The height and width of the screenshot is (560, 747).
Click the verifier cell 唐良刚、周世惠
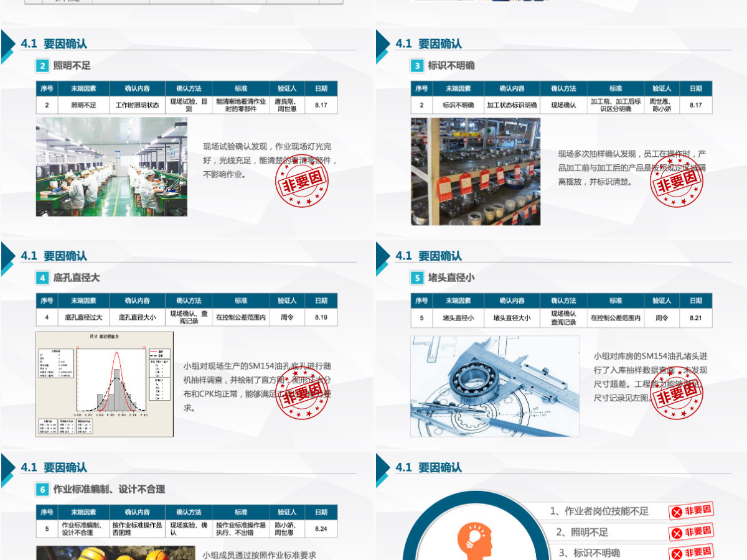(x=286, y=105)
